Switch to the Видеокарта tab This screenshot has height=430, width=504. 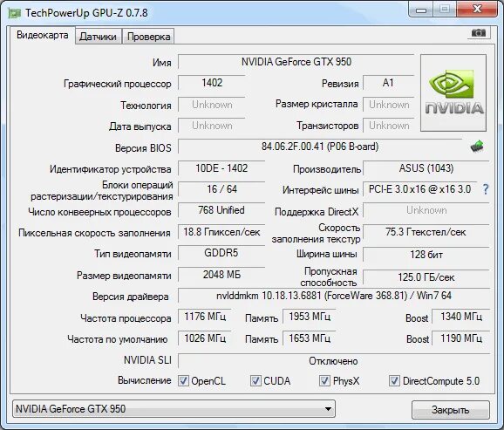coord(43,35)
